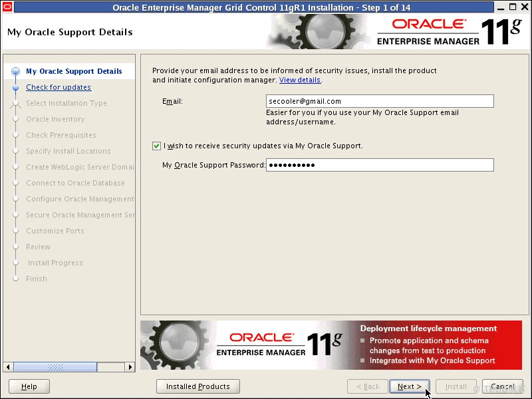Select the Check for updates step
This screenshot has width=532, height=399.
click(x=59, y=87)
